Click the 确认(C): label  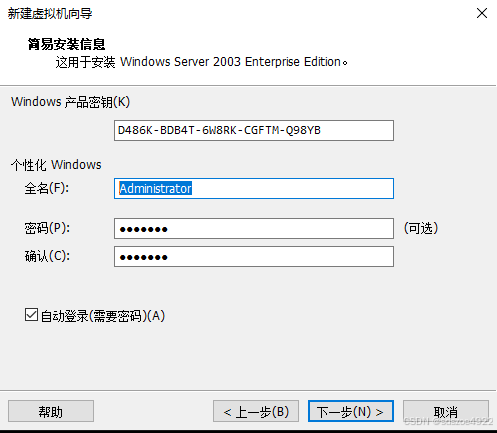point(47,256)
